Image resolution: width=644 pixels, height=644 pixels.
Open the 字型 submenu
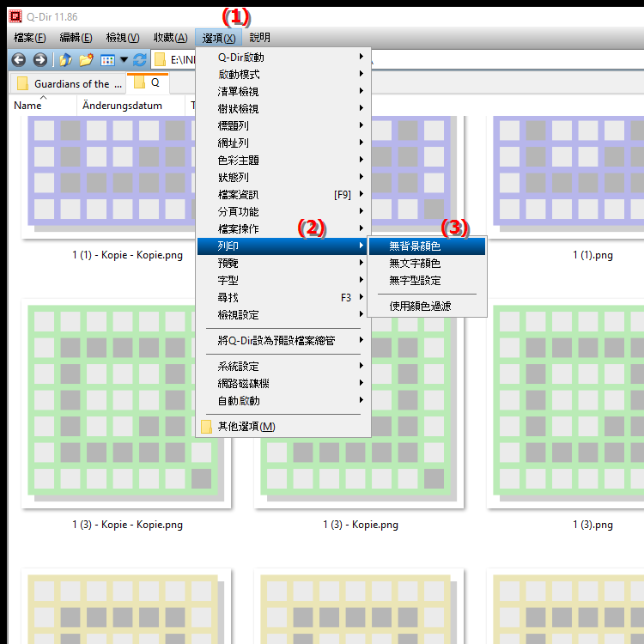[x=283, y=281]
